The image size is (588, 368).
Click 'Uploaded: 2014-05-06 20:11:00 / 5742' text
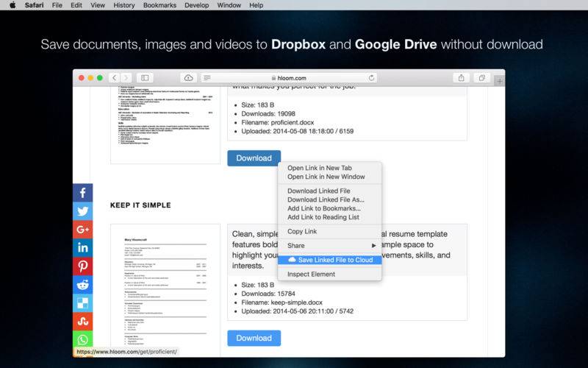pos(298,311)
